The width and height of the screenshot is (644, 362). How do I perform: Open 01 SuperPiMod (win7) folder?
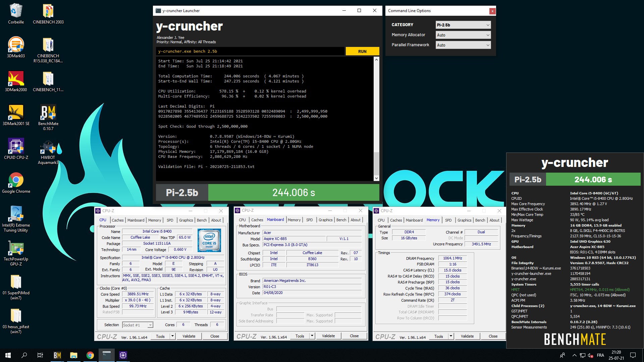click(x=16, y=287)
